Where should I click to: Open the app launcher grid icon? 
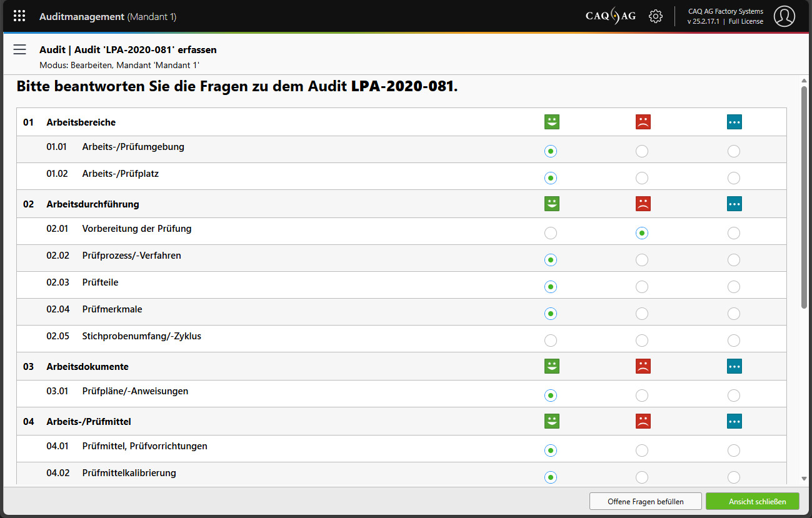tap(19, 16)
